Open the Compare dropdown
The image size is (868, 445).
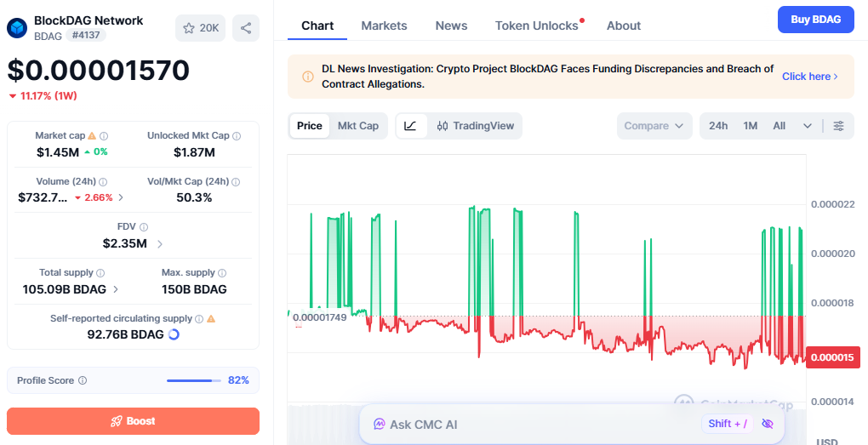(654, 126)
